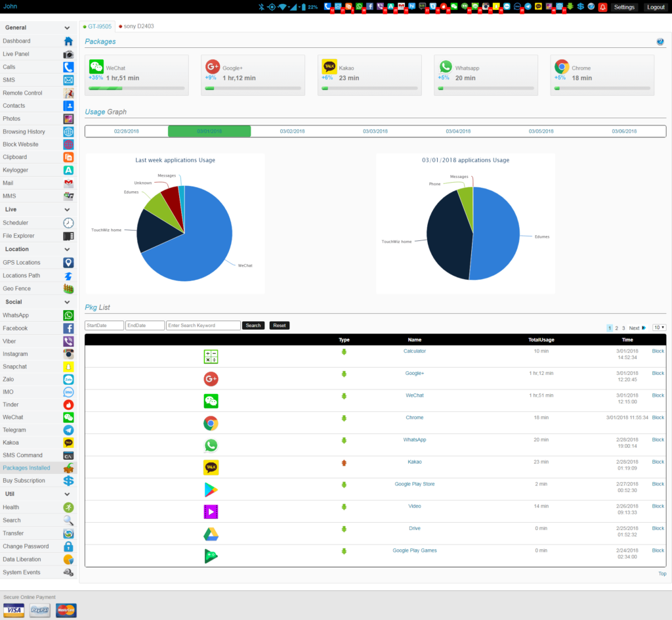Open SMS envelope icon
This screenshot has width=672, height=620.
click(x=68, y=79)
